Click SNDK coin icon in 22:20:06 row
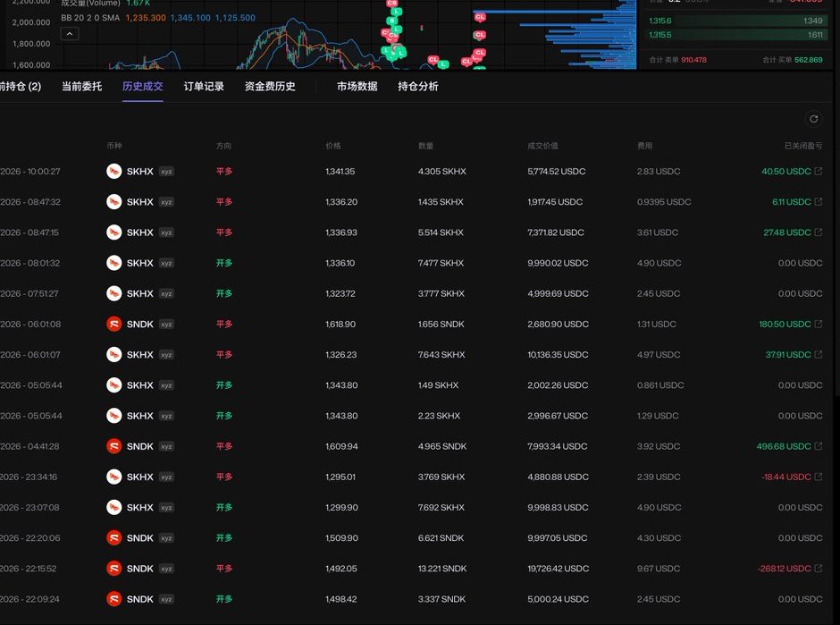The height and width of the screenshot is (625, 840). 113,537
